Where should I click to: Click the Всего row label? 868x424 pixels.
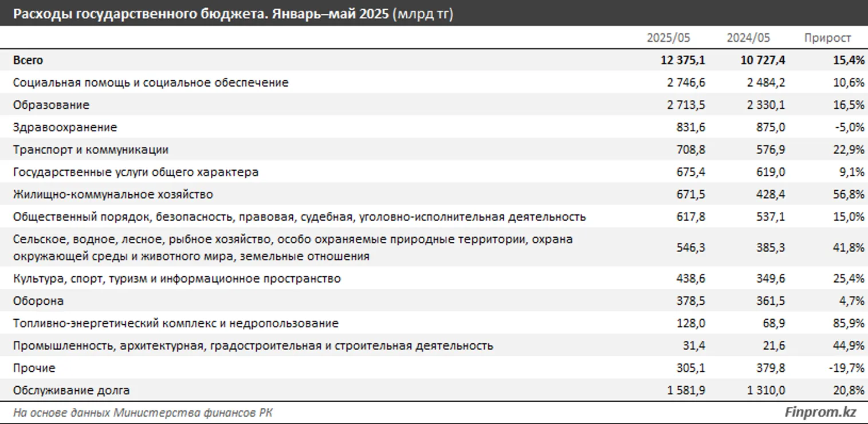(x=28, y=60)
